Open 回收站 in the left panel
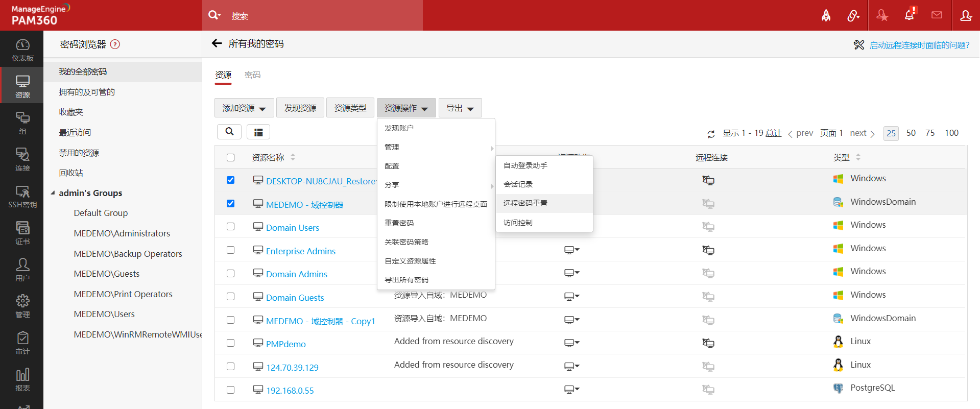980x409 pixels. (71, 173)
